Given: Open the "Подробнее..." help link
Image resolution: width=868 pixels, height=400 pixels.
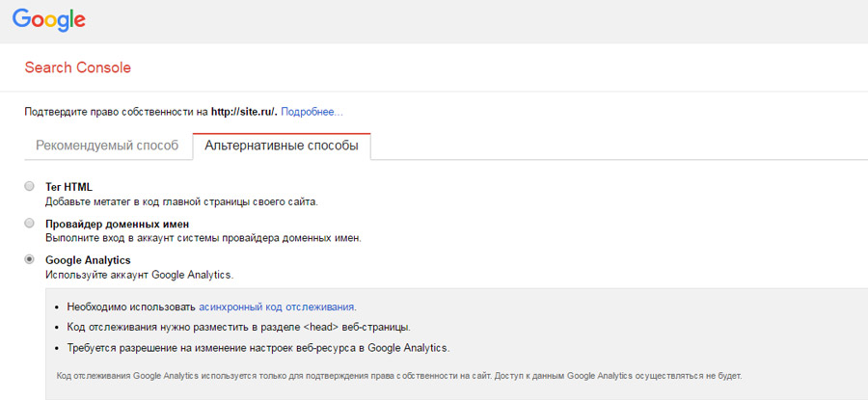Looking at the screenshot, I should click(312, 112).
